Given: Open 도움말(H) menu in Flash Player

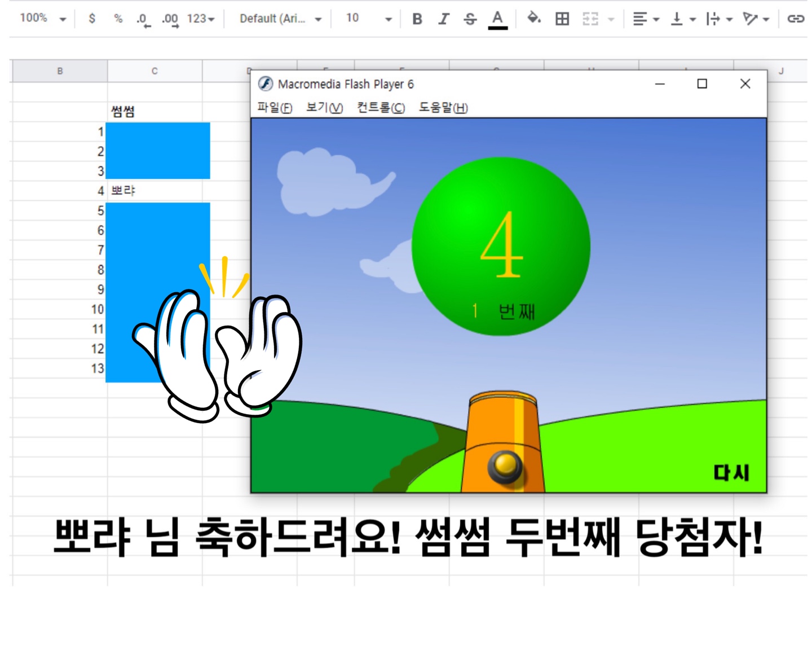Looking at the screenshot, I should tap(443, 107).
